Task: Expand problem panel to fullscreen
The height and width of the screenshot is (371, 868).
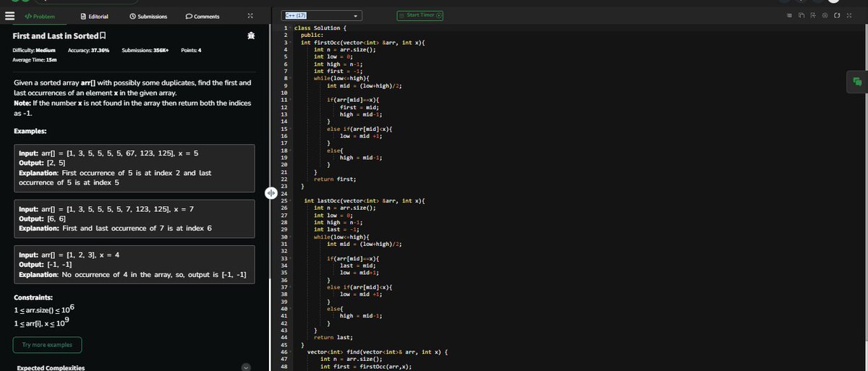Action: 250,16
